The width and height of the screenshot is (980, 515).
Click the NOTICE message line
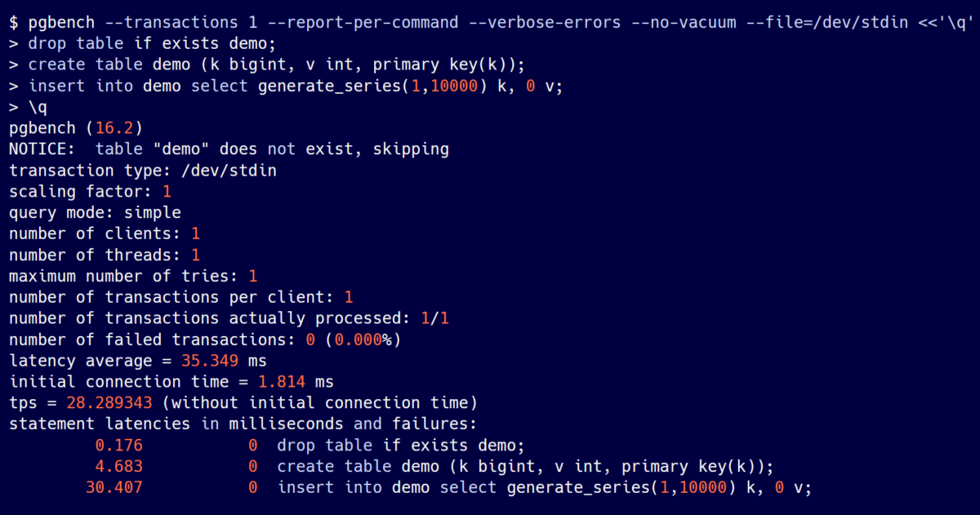click(x=229, y=149)
